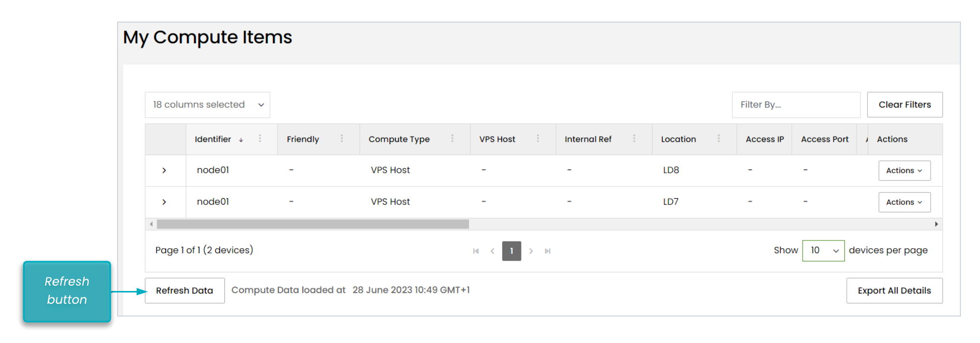Click the Refresh Data button
The width and height of the screenshot is (980, 343).
[x=185, y=290]
